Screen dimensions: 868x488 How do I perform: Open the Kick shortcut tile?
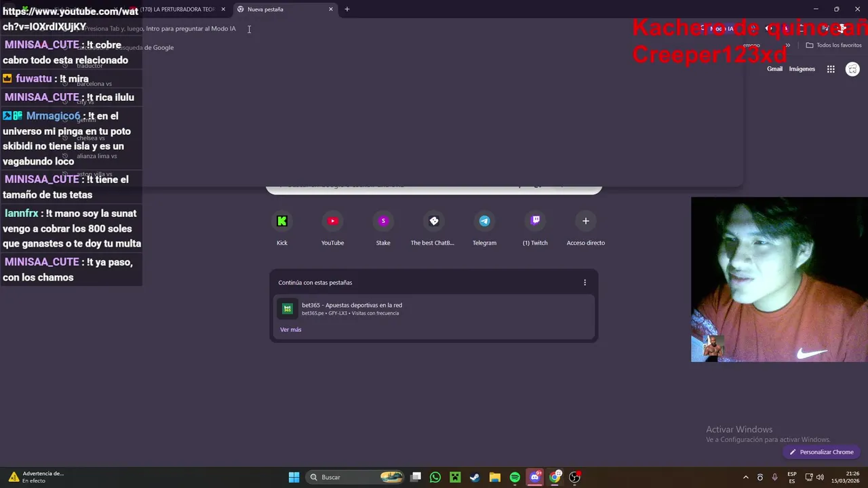pyautogui.click(x=282, y=229)
